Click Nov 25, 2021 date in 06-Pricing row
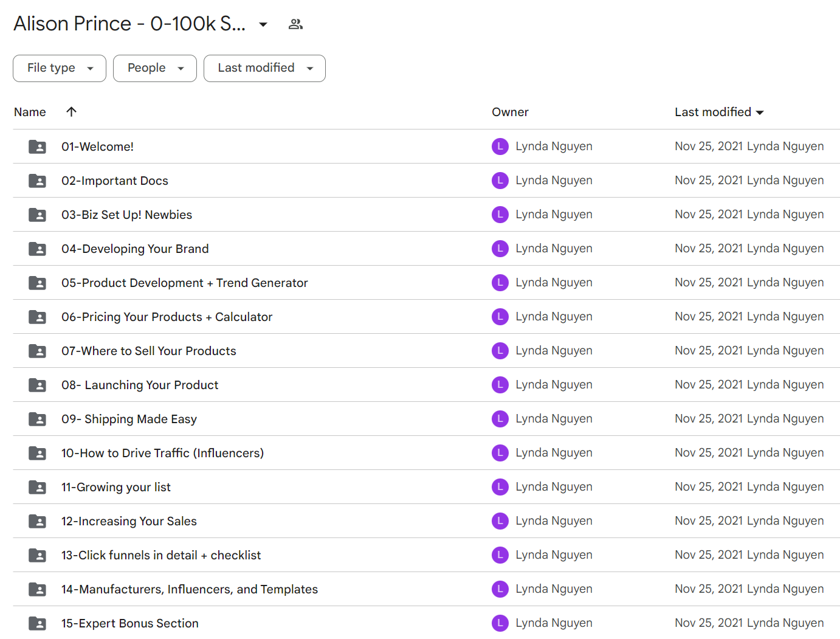 point(709,317)
